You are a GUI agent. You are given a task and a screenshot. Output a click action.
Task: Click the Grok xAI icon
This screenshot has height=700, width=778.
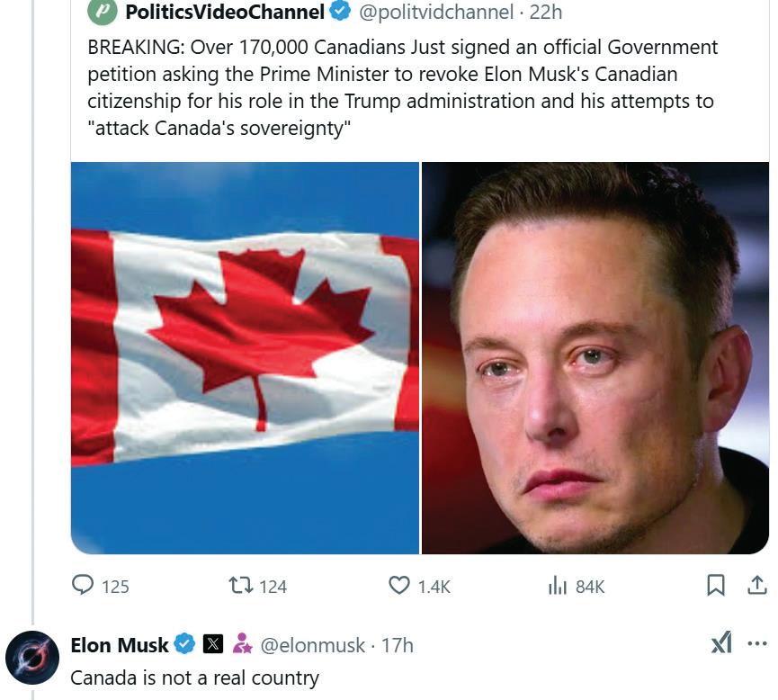721,642
